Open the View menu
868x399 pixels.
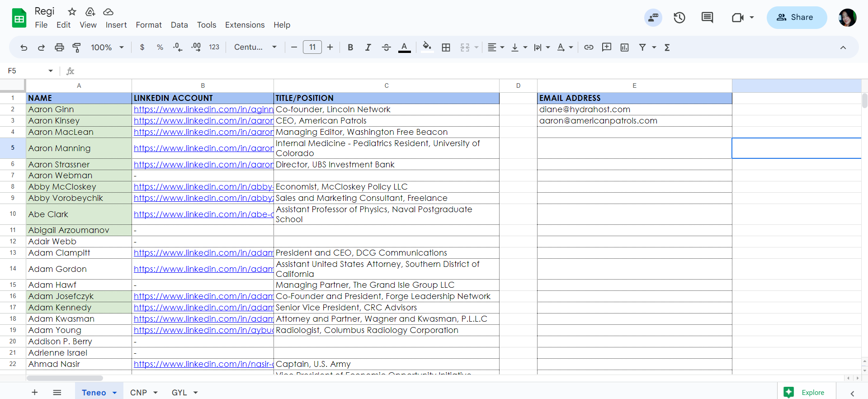coord(88,25)
